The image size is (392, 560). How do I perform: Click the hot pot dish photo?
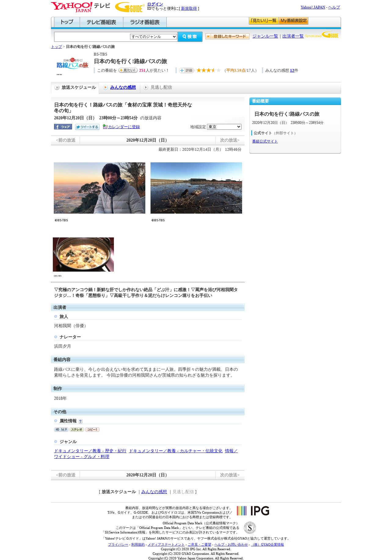point(83,255)
